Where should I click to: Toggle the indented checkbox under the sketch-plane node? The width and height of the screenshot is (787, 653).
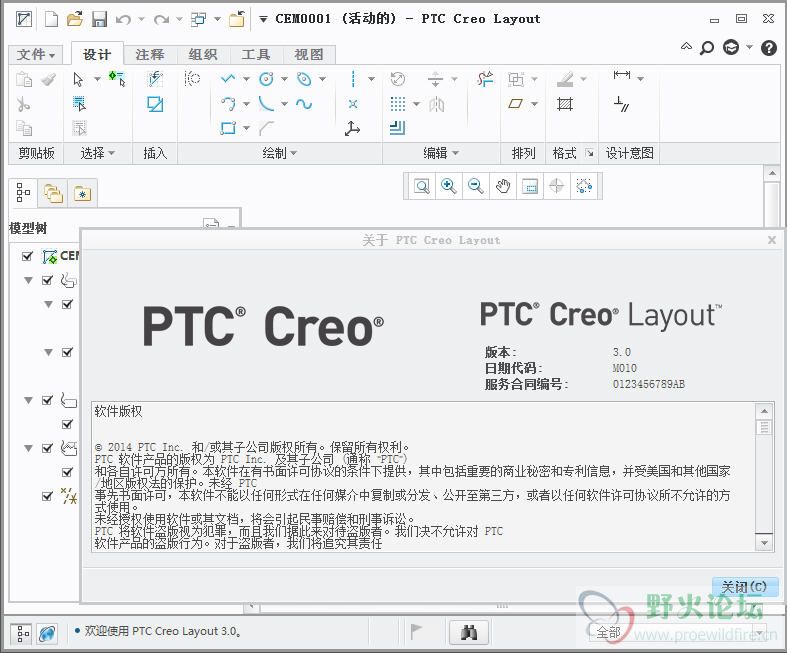(x=67, y=424)
